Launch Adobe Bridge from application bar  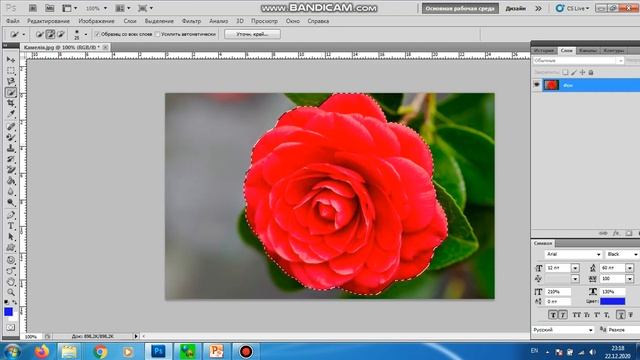tap(33, 8)
